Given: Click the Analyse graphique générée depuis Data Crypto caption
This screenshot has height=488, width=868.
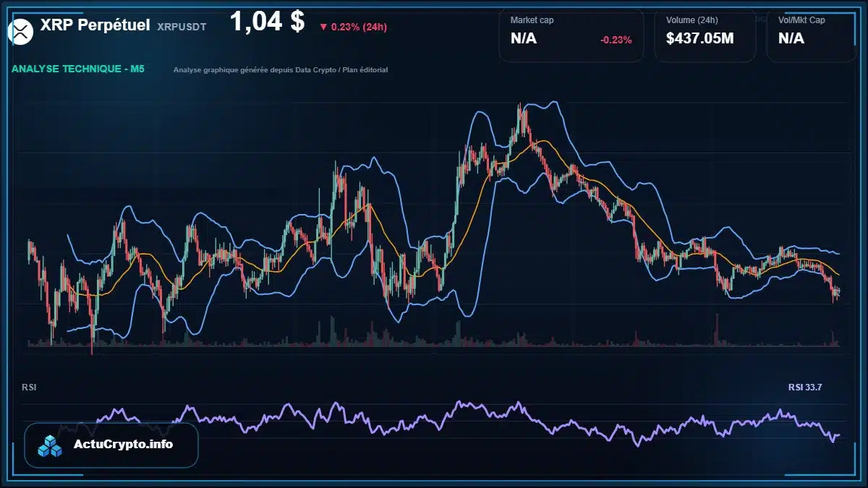Looking at the screenshot, I should pos(281,70).
